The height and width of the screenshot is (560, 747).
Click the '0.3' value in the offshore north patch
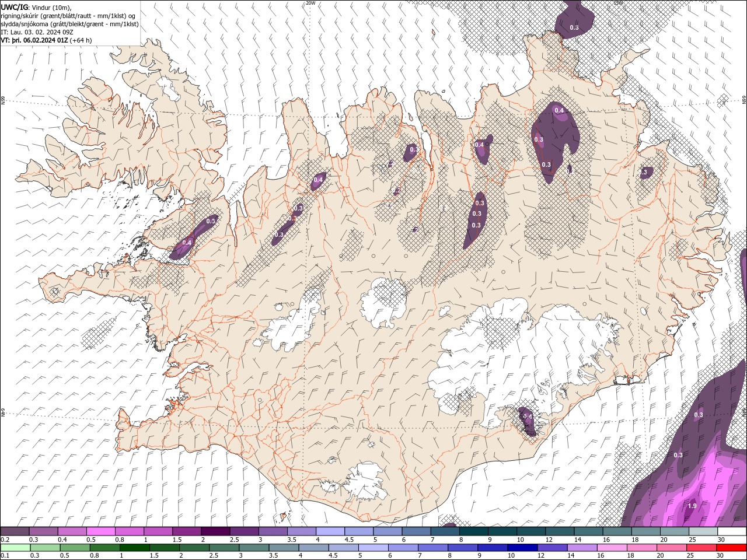(x=574, y=27)
